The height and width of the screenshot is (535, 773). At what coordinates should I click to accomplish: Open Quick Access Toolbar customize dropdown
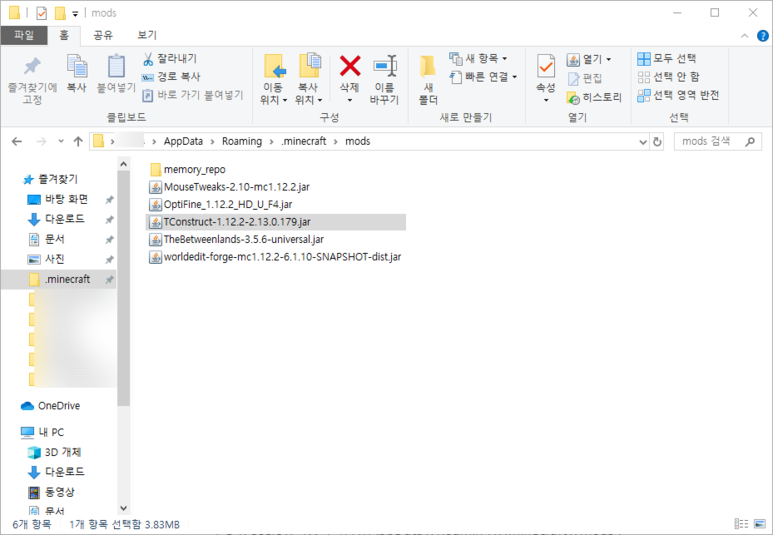point(75,14)
